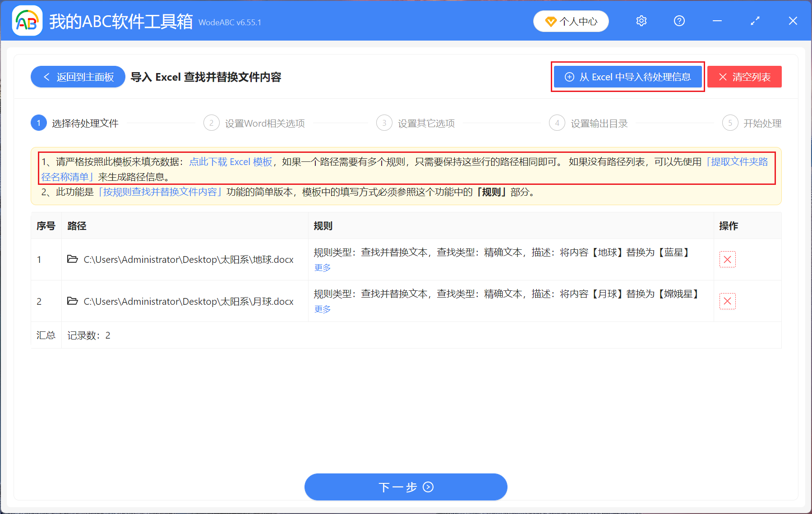
Task: Clear the list with 清空列表
Action: click(744, 77)
